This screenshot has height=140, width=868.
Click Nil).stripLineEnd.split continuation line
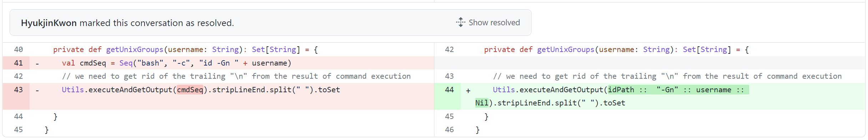(550, 103)
